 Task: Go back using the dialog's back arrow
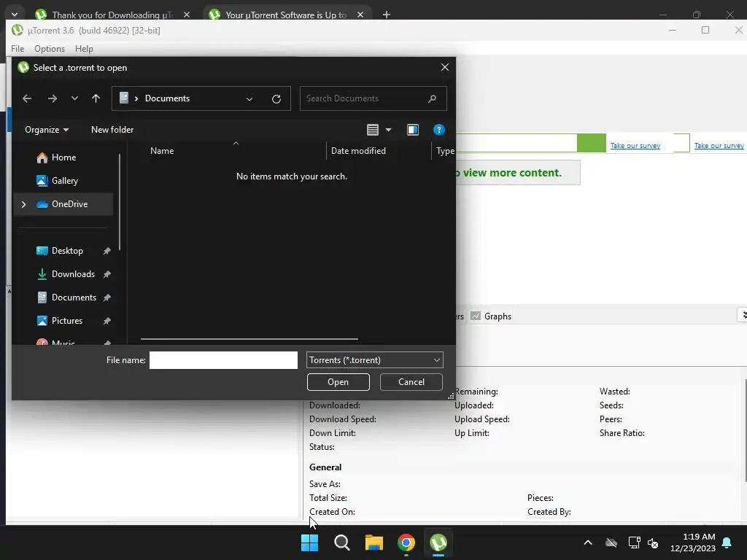coord(27,98)
